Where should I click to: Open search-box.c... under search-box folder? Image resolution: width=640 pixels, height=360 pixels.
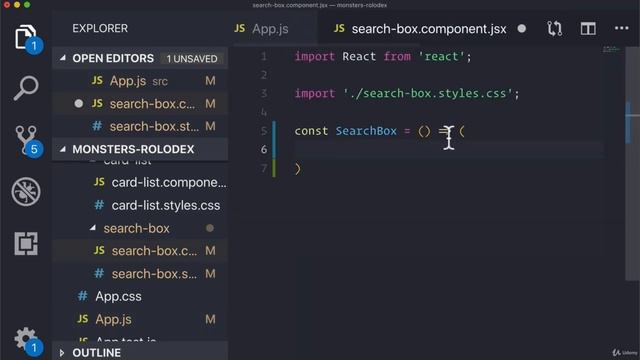(140, 251)
